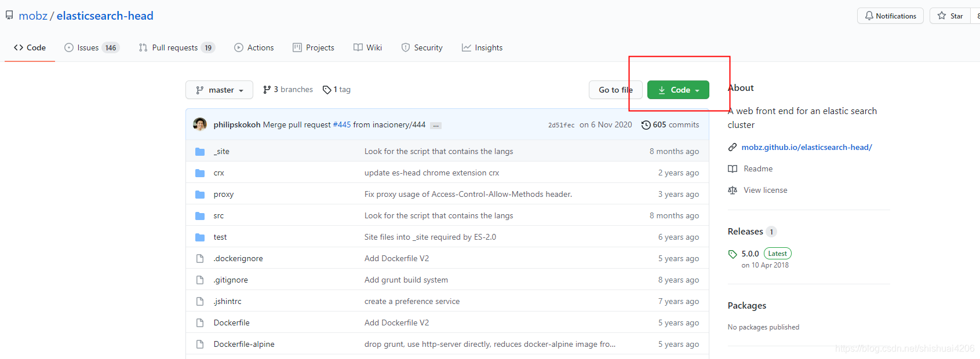
Task: Click the repository book icon beside mobz
Action: 9,16
